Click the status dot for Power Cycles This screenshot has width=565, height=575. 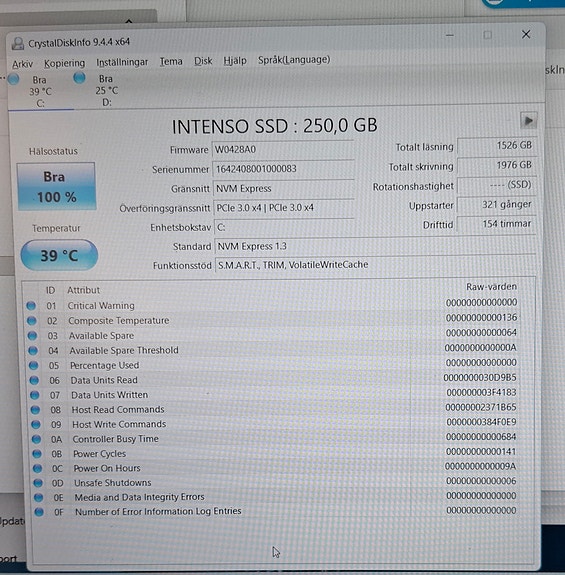click(37, 454)
